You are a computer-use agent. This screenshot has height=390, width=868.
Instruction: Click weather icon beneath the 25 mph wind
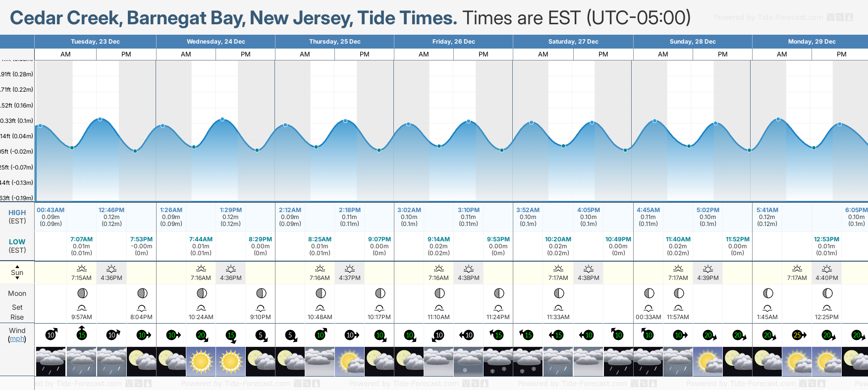pyautogui.click(x=797, y=362)
